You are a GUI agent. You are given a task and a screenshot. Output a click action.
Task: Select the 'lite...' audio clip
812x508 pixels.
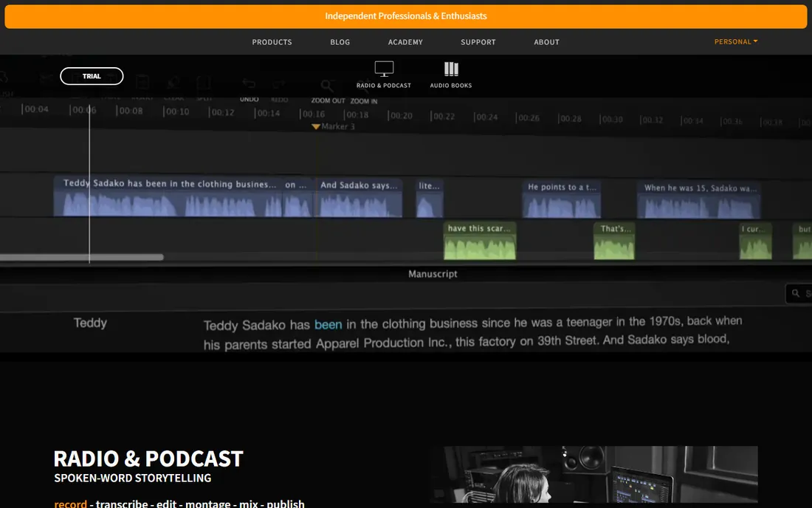(430, 199)
